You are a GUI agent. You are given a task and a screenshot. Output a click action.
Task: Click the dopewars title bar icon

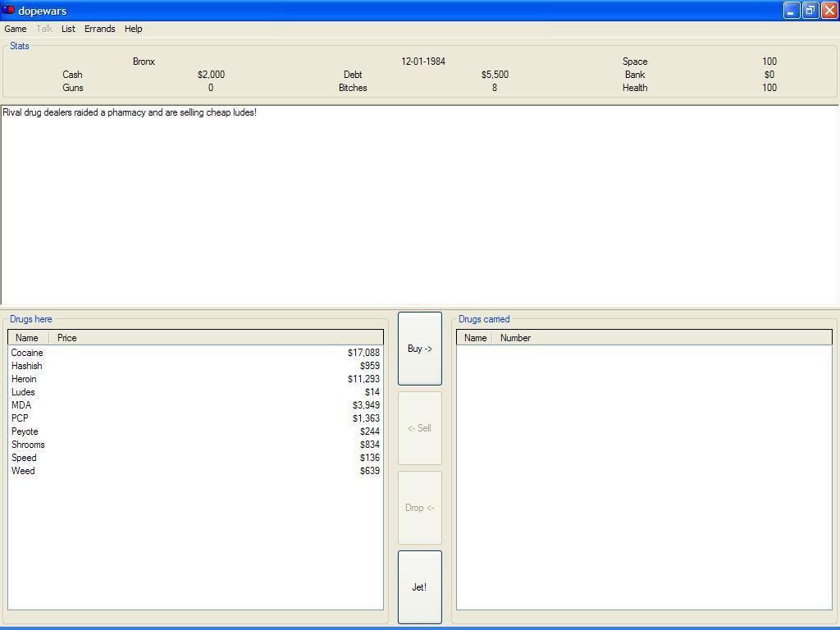tap(8, 11)
